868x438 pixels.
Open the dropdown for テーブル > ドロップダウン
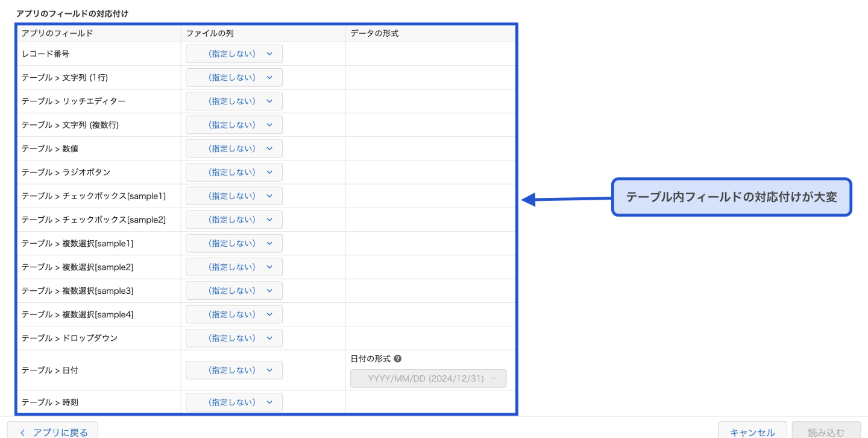pos(234,338)
